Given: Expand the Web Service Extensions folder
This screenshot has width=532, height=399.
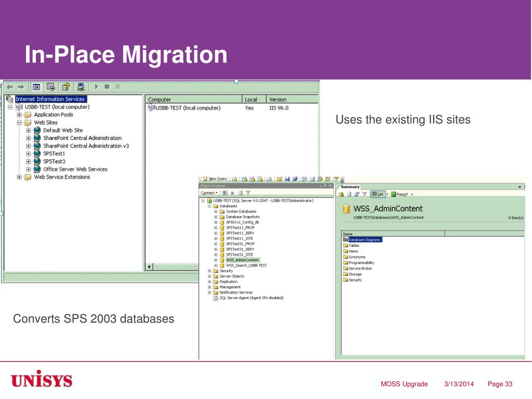Looking at the screenshot, I should point(19,177).
